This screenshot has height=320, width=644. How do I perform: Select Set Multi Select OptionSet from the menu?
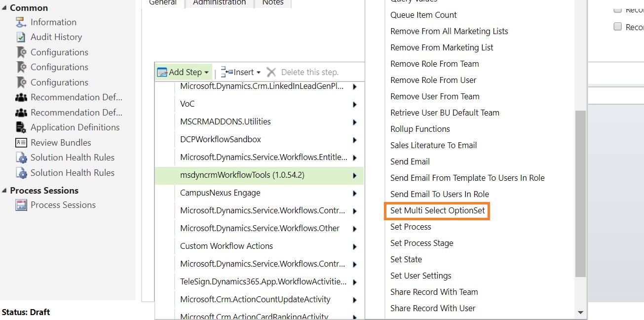click(x=437, y=210)
